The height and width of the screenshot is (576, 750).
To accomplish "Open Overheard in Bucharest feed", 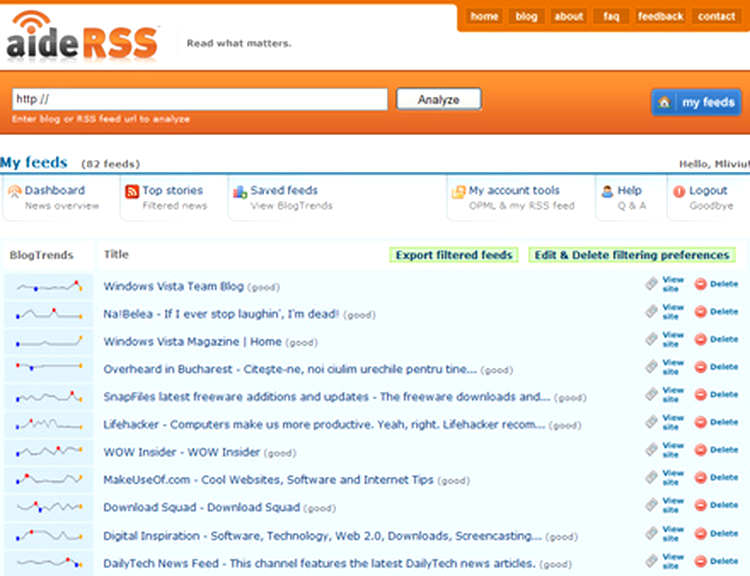I will [290, 369].
